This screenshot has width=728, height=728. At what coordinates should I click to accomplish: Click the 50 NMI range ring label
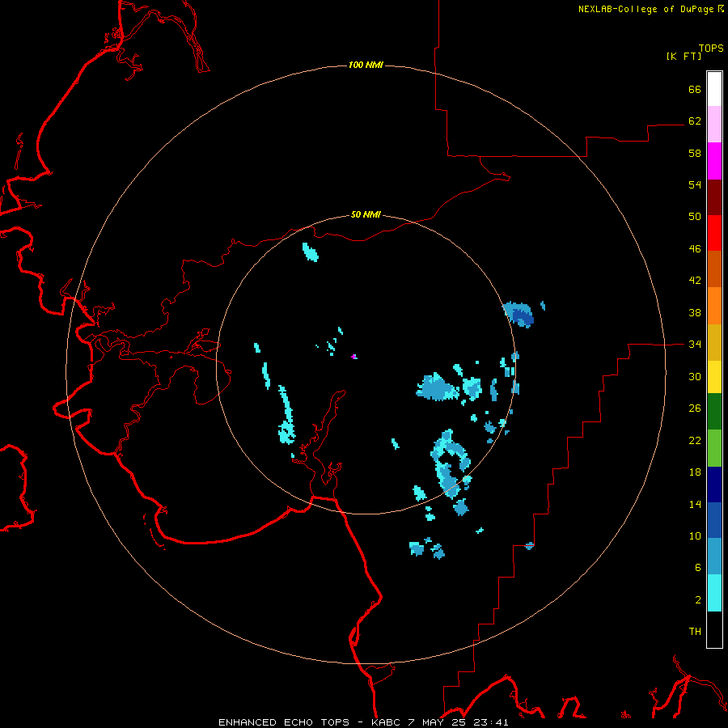[x=366, y=214]
